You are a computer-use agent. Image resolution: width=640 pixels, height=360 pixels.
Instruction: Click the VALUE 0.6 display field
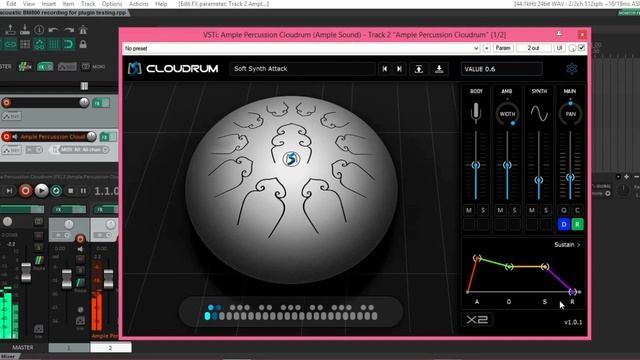[x=502, y=69]
